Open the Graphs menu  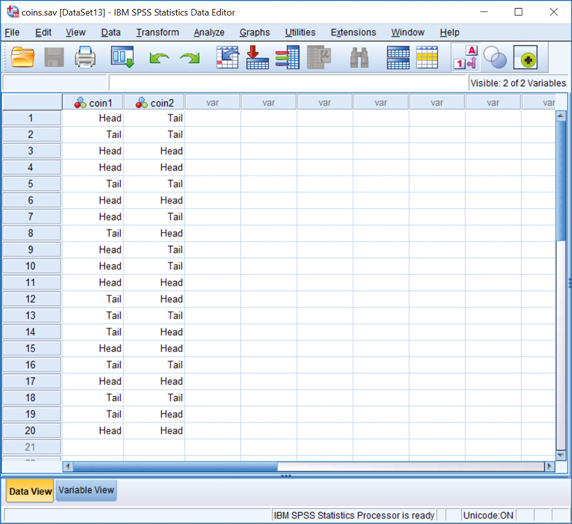point(255,32)
